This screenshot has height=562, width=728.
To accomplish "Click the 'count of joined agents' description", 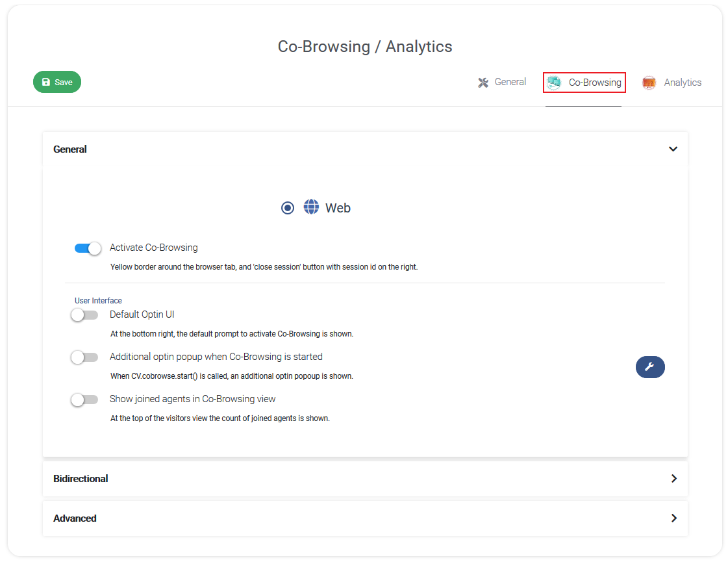I will point(220,418).
